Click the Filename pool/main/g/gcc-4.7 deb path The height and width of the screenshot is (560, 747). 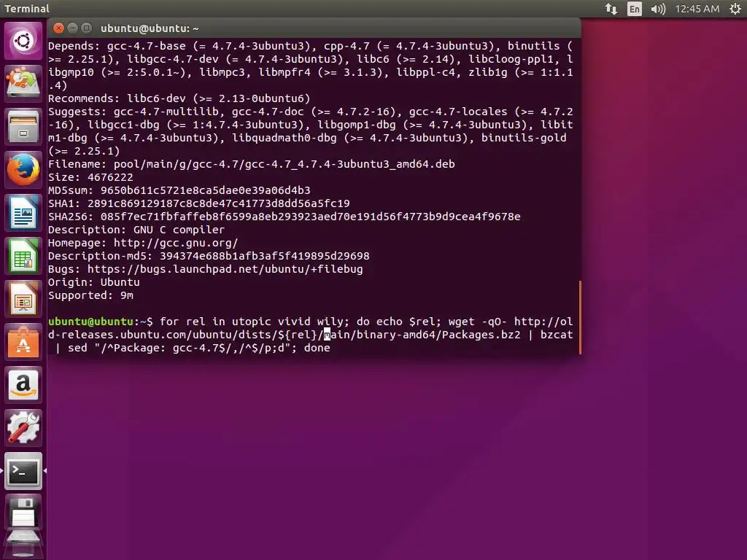(284, 164)
